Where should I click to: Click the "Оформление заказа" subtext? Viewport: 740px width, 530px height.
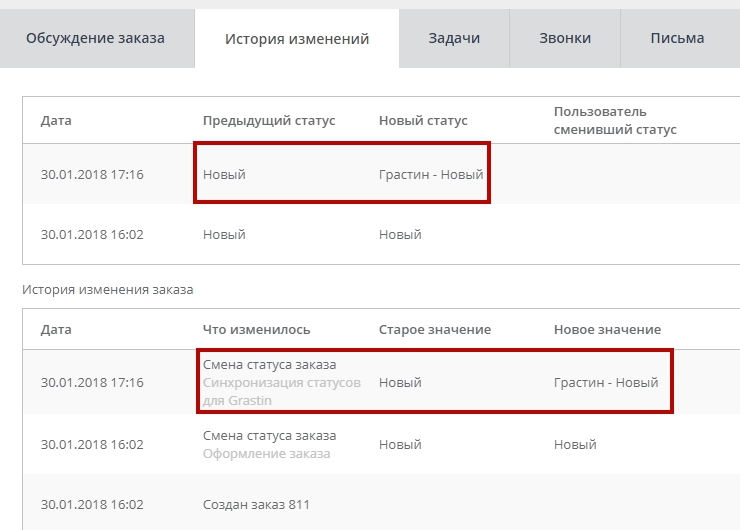(x=266, y=454)
